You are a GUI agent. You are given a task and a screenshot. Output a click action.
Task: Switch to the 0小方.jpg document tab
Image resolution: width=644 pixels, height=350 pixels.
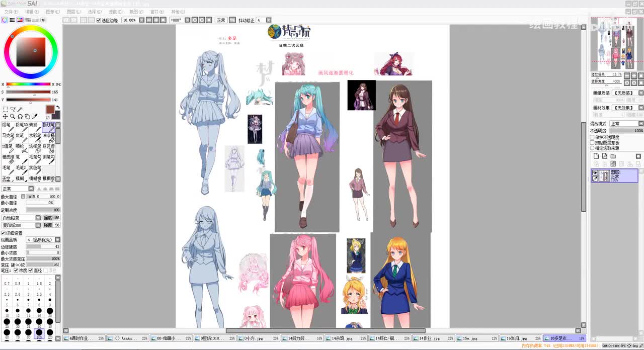[x=258, y=338]
